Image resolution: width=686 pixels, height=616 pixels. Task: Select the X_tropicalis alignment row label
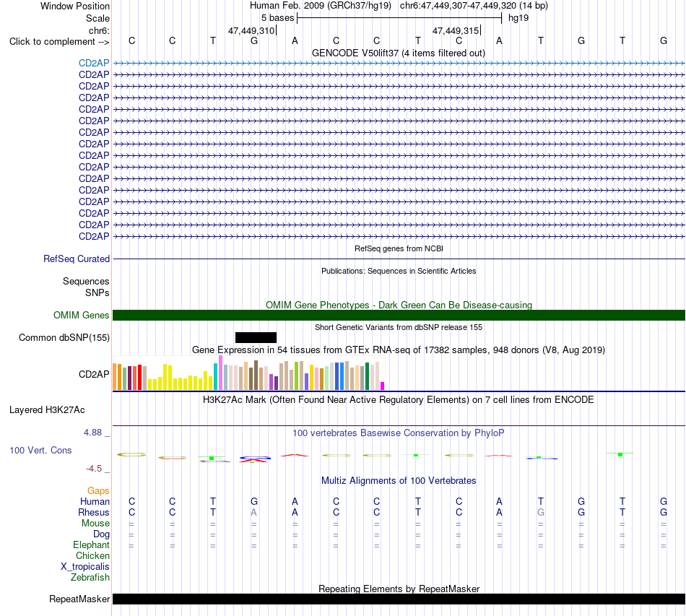(x=85, y=567)
